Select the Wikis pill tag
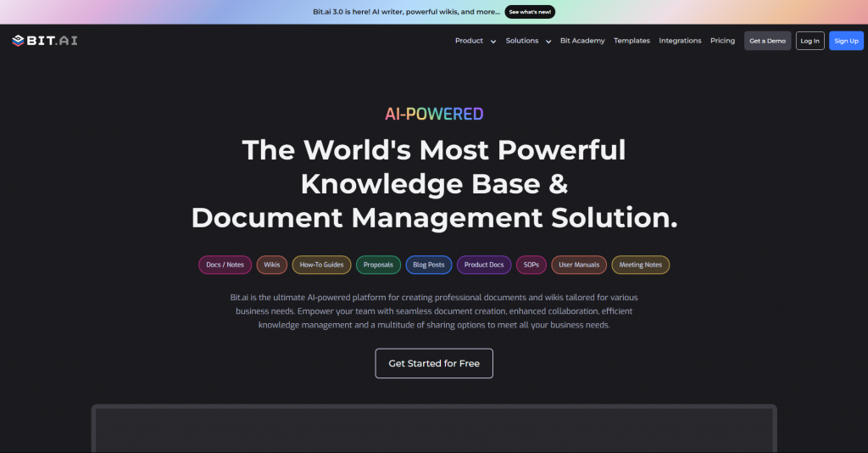 coord(272,265)
